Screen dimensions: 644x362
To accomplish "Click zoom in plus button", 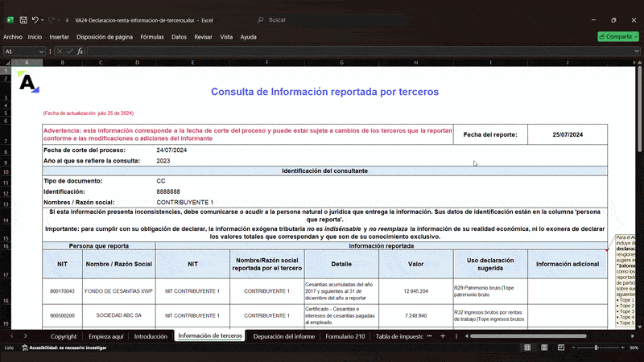I will click(623, 348).
